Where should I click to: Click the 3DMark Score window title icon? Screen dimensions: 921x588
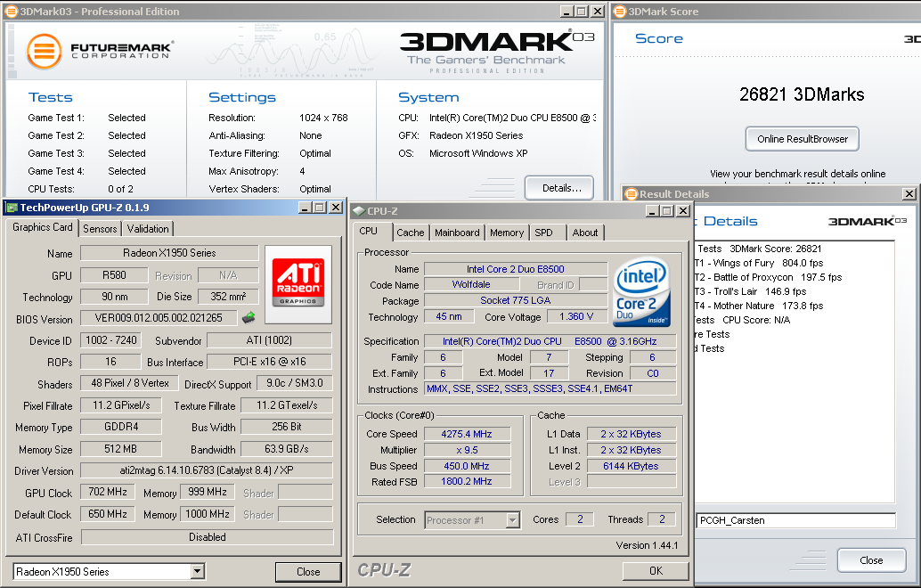(620, 12)
